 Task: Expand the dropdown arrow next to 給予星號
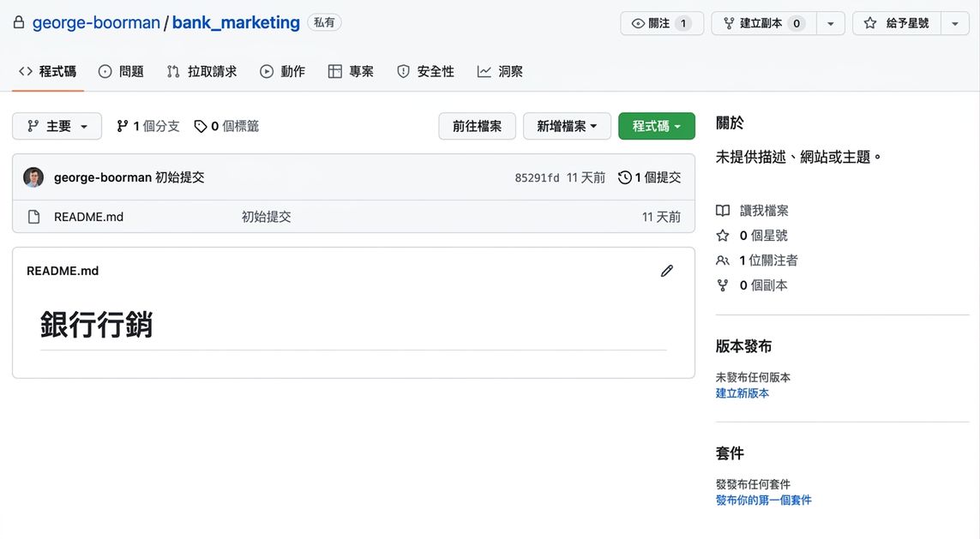click(x=955, y=23)
